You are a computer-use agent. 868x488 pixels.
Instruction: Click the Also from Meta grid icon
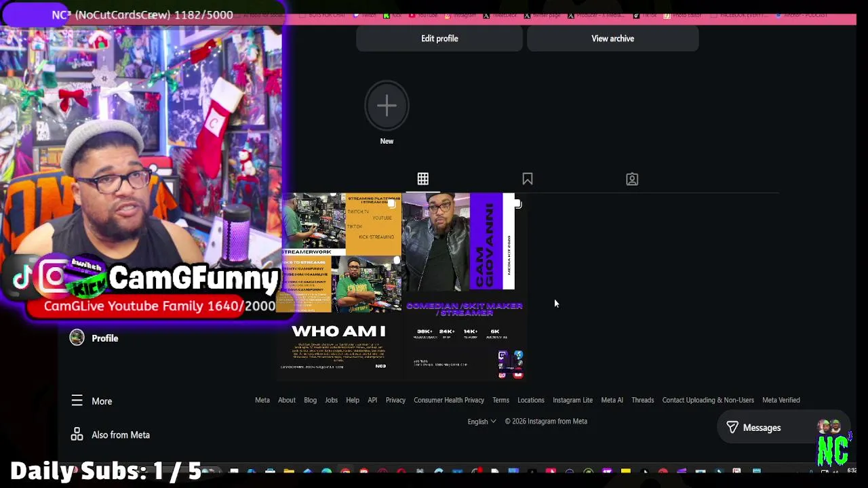point(77,434)
